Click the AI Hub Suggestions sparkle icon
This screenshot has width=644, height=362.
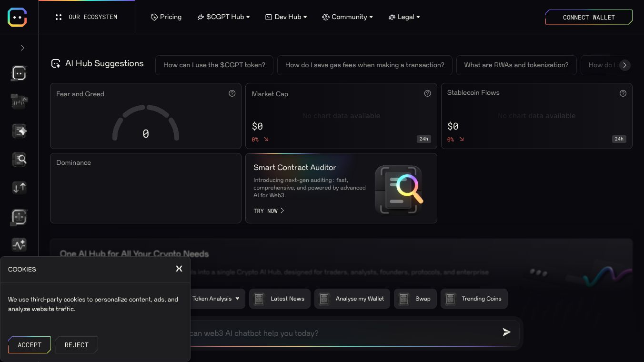point(56,63)
